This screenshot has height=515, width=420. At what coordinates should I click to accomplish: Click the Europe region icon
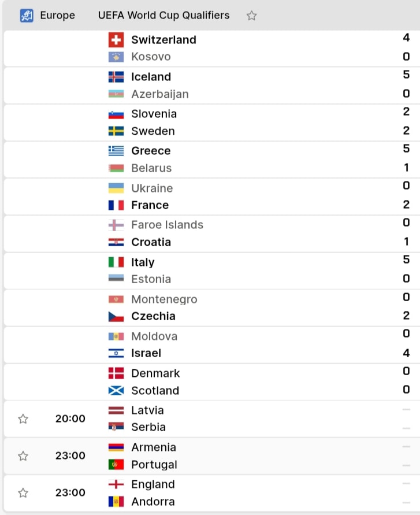pyautogui.click(x=27, y=16)
